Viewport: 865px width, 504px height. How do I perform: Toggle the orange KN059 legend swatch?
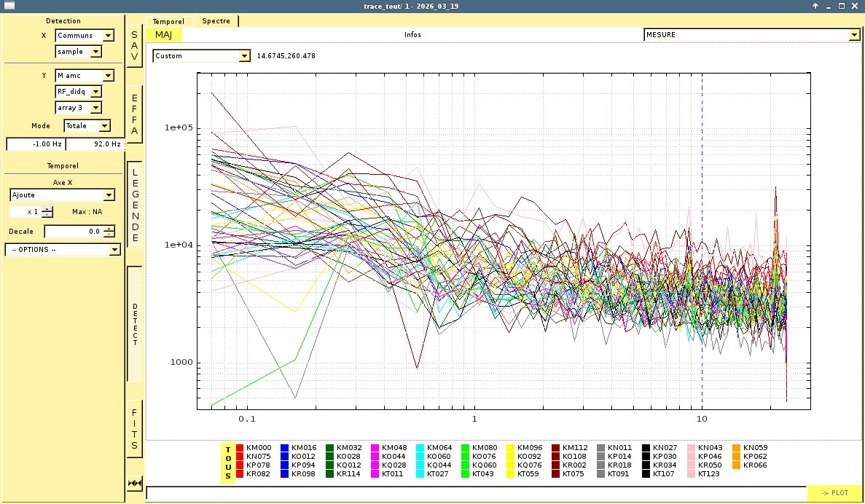coord(737,448)
